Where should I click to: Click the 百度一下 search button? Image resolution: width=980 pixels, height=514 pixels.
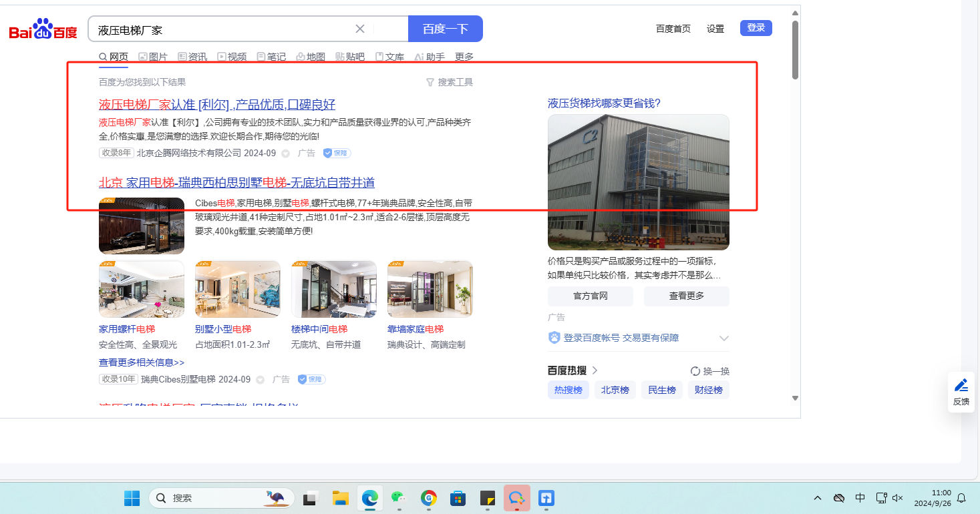point(446,29)
